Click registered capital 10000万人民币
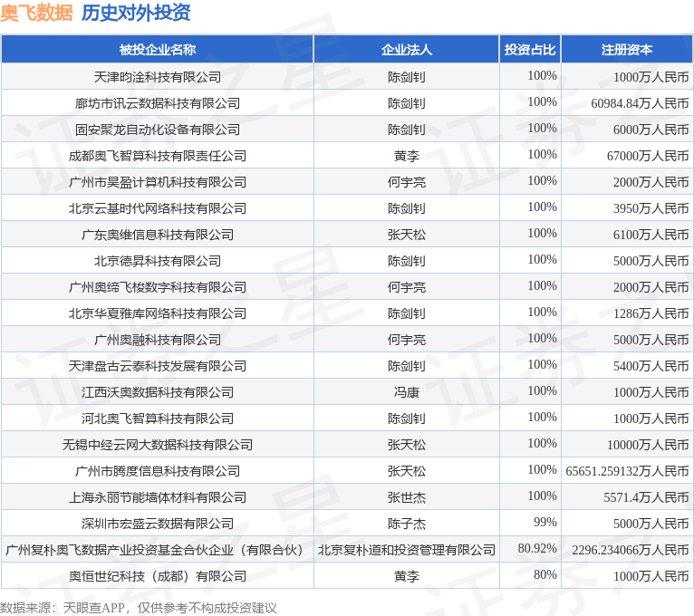This screenshot has width=694, height=616. click(x=648, y=445)
